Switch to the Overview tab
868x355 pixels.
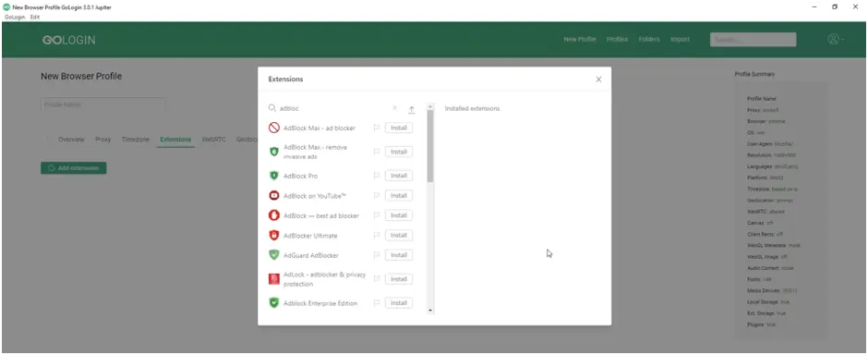coord(71,140)
